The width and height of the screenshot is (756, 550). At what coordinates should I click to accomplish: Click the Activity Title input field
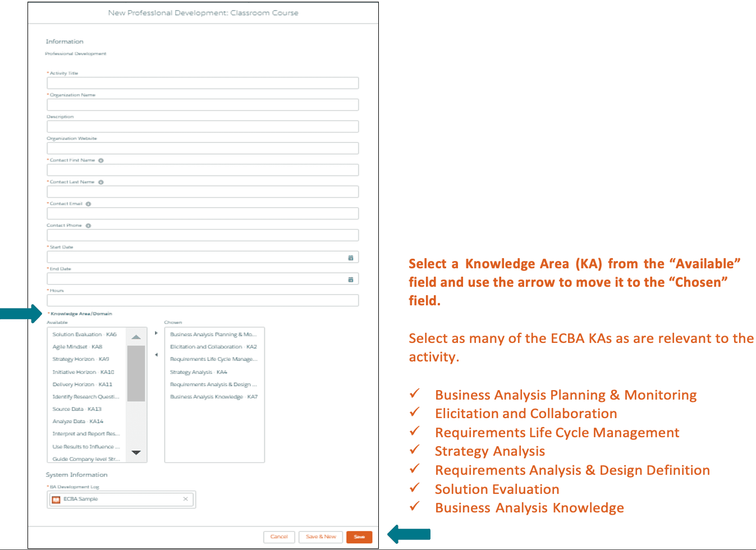click(x=203, y=83)
